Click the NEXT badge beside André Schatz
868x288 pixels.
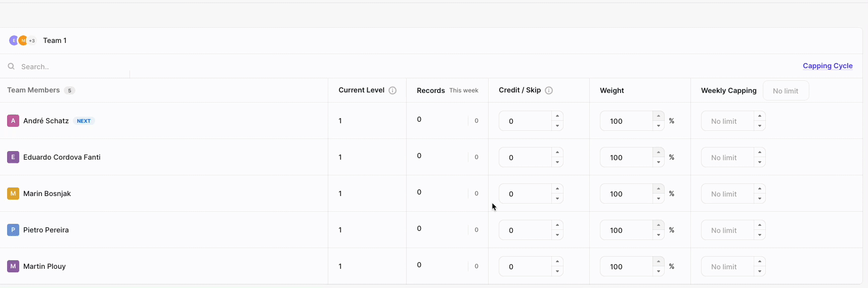84,121
